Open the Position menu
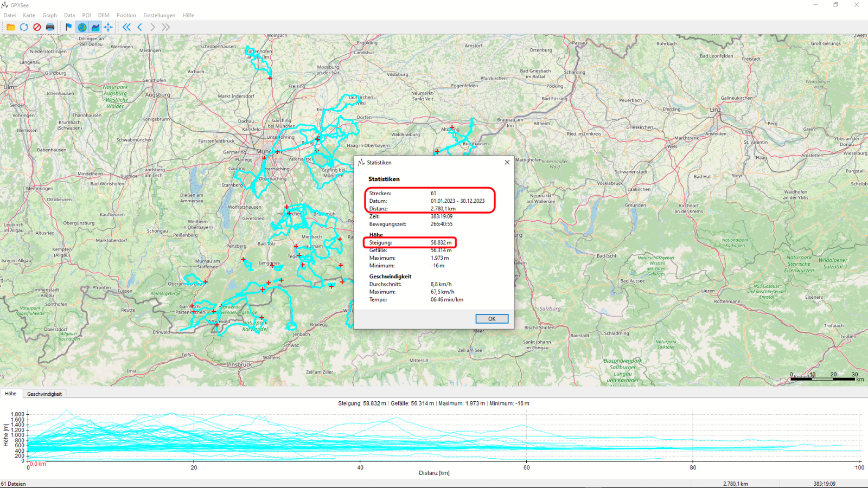The height and width of the screenshot is (488, 868). coord(126,15)
